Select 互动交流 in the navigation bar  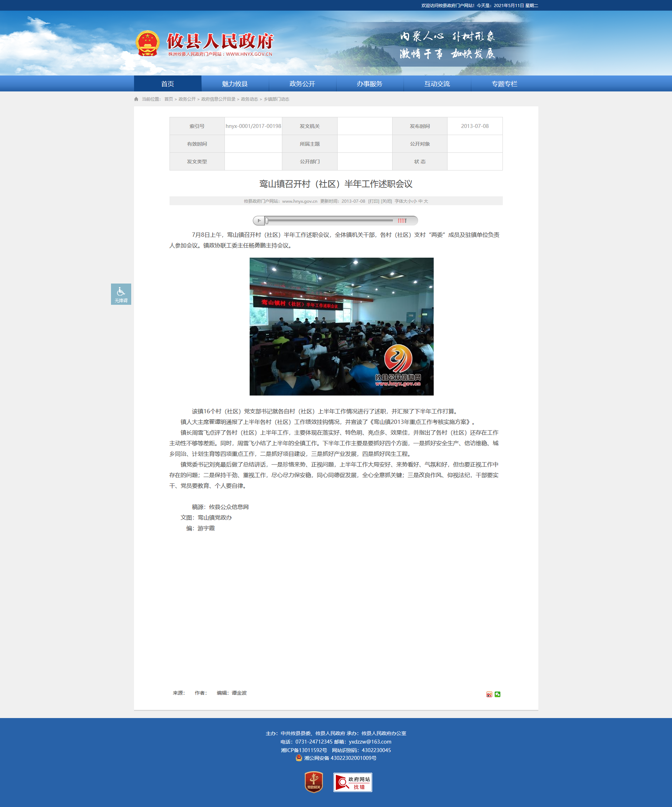coord(437,84)
